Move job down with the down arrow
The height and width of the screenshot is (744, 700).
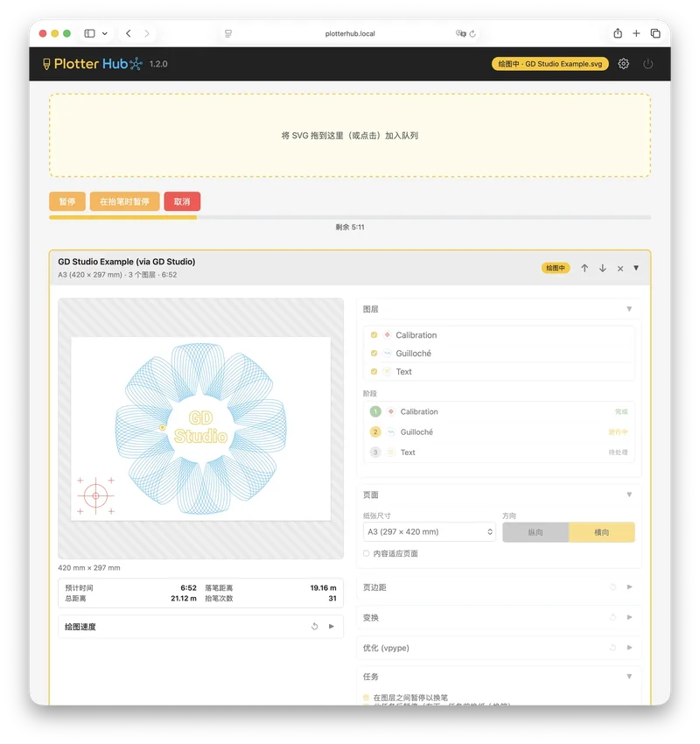click(x=602, y=268)
